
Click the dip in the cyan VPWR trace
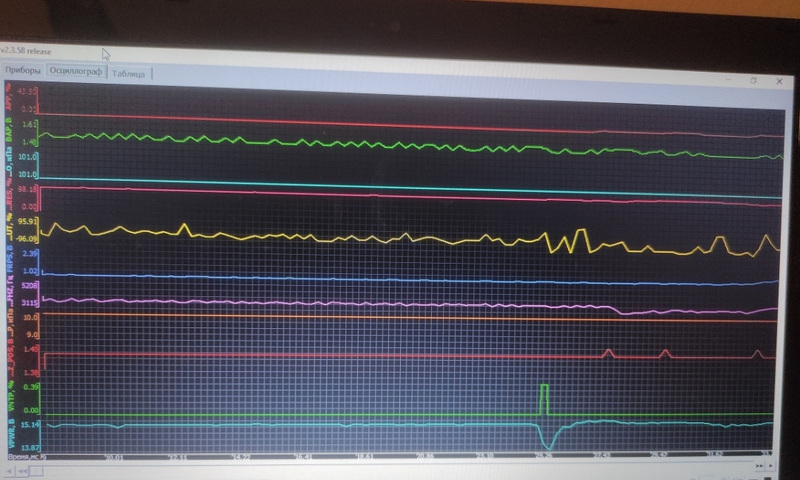[546, 441]
